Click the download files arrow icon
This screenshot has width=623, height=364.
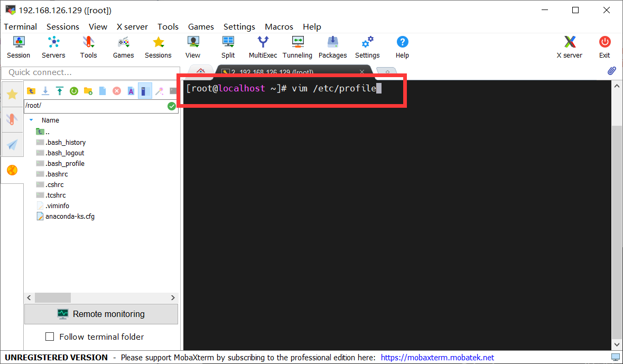[45, 91]
